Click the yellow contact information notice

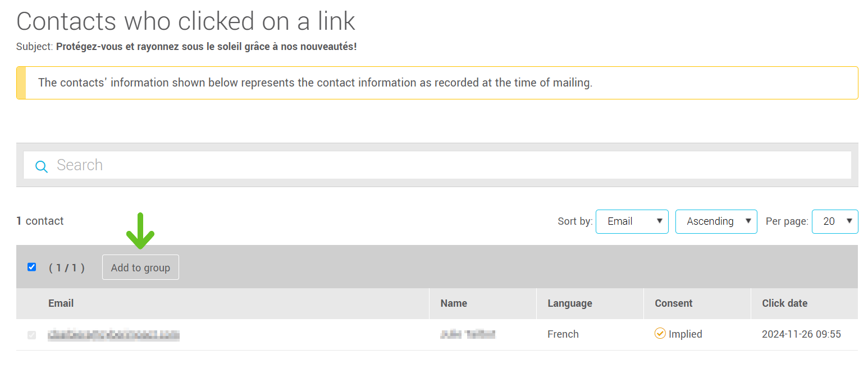click(x=437, y=83)
